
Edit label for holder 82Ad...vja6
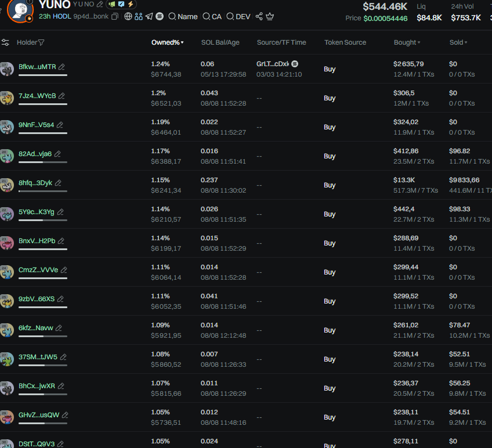click(57, 154)
